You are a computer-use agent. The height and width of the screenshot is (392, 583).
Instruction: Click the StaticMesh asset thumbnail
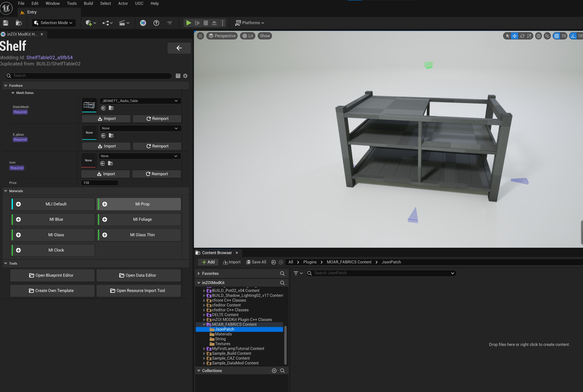click(89, 105)
